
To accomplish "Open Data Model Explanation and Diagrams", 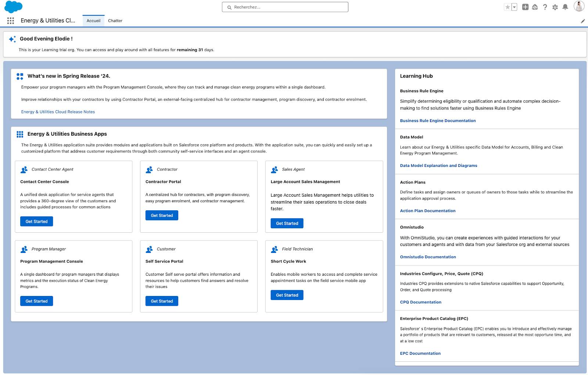I will tap(438, 165).
